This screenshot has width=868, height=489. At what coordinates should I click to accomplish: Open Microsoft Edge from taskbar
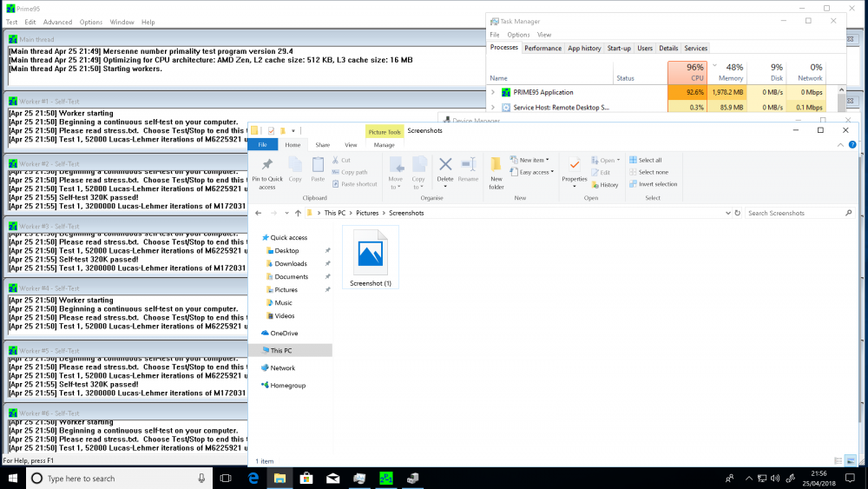click(253, 478)
